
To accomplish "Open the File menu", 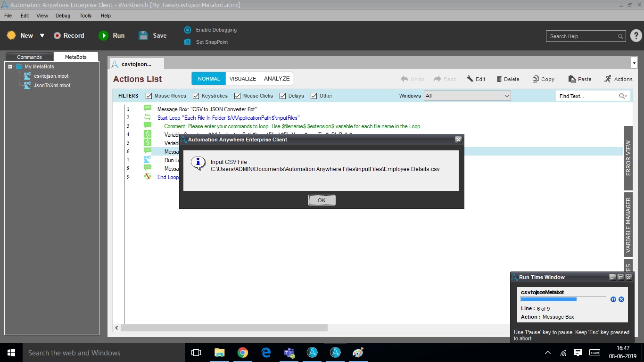I will (8, 16).
